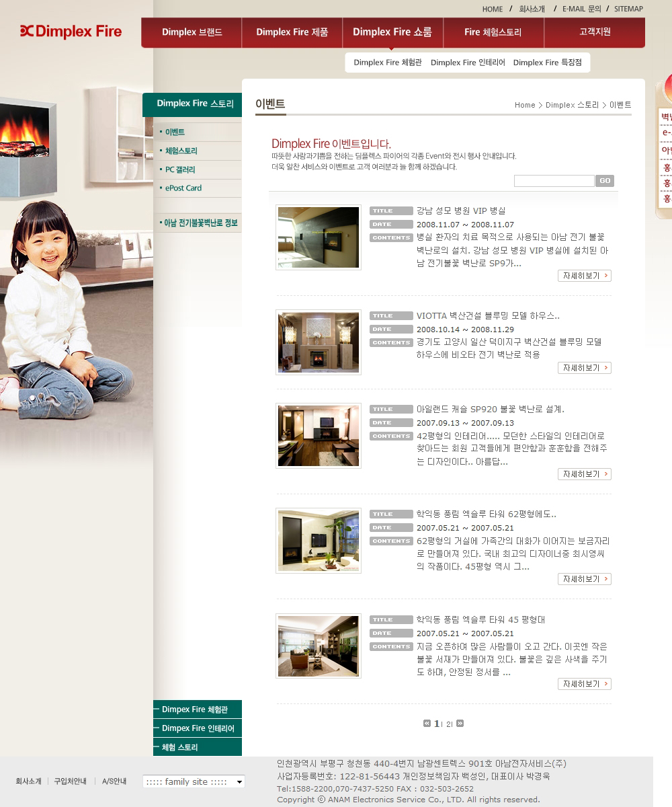Select ePost Card in the sidebar
Viewport: 672px width, 807px height.
[x=183, y=188]
